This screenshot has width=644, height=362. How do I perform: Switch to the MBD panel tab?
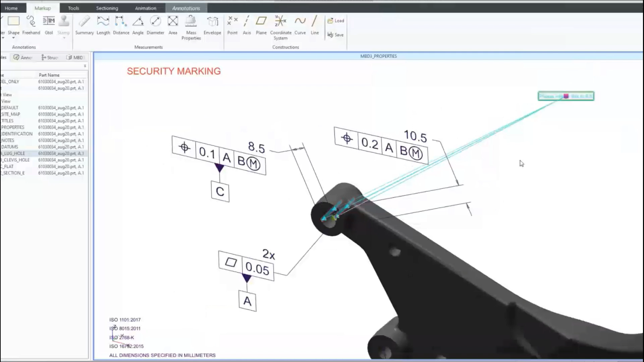click(75, 58)
